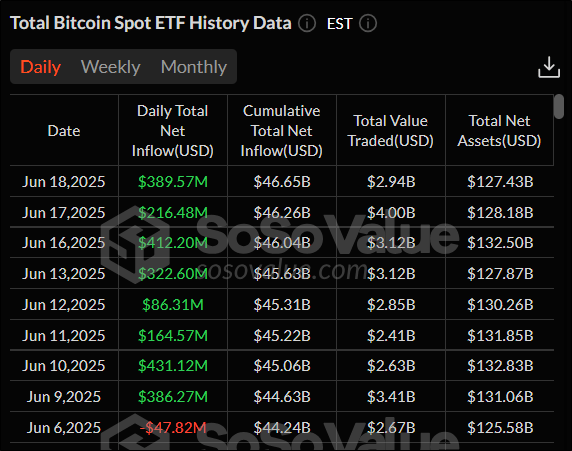Click the $45.31B cumulative inflow cell

tap(282, 305)
